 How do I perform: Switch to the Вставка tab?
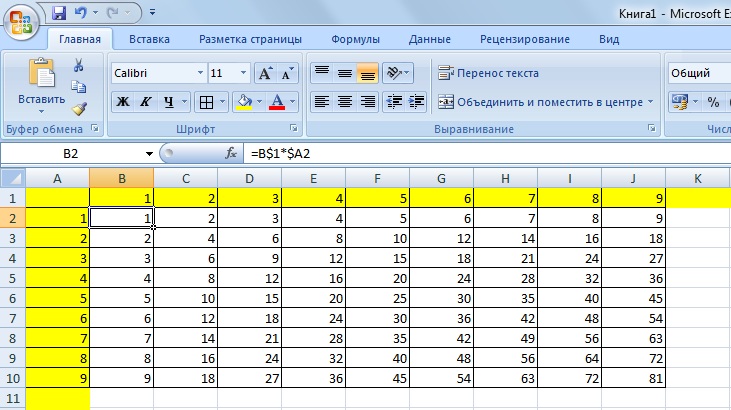coord(149,40)
